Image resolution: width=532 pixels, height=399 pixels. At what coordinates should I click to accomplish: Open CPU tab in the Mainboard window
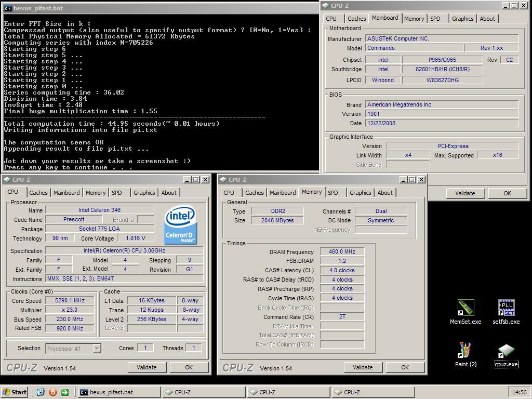point(331,19)
